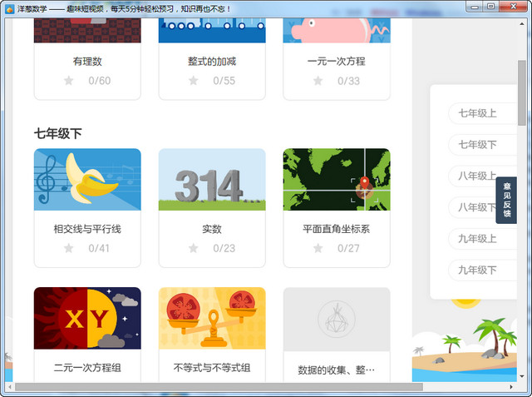Click the 0/55 progress count
The image size is (532, 397).
pyautogui.click(x=224, y=81)
